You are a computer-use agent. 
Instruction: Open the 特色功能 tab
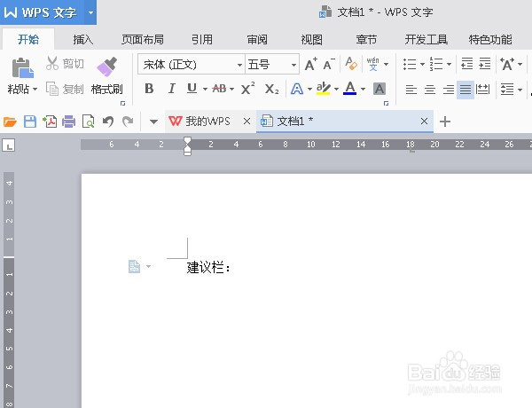tap(490, 40)
